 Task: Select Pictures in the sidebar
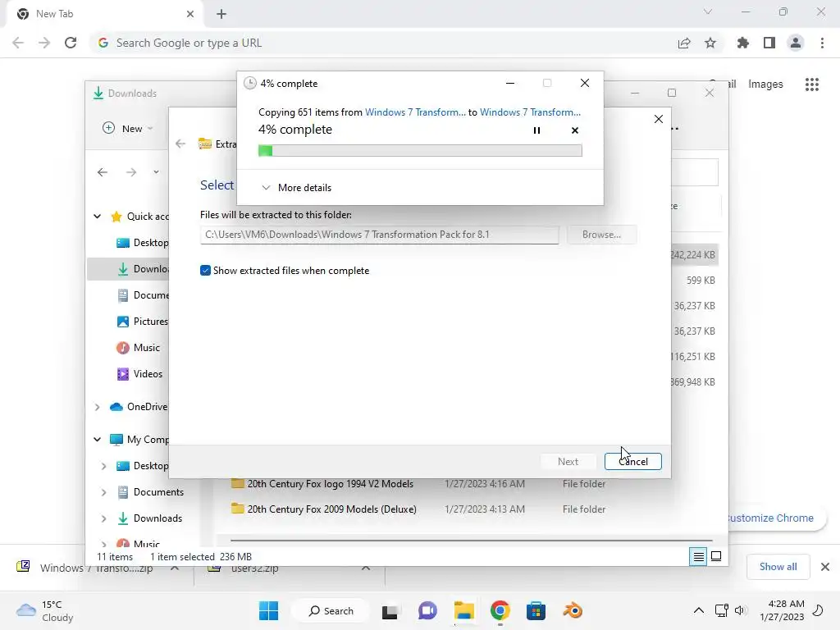pos(143,322)
